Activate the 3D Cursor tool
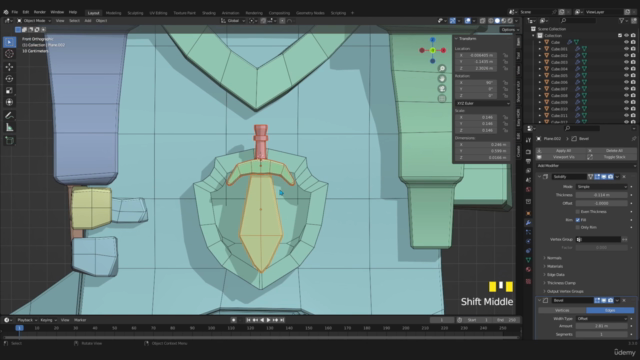This screenshot has width=640, height=360. tap(9, 53)
